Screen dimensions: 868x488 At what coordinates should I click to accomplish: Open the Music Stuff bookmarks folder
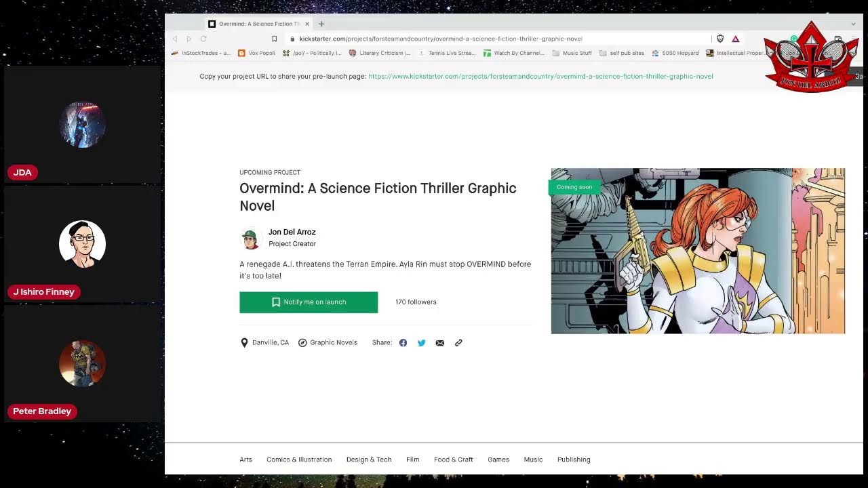tap(572, 53)
